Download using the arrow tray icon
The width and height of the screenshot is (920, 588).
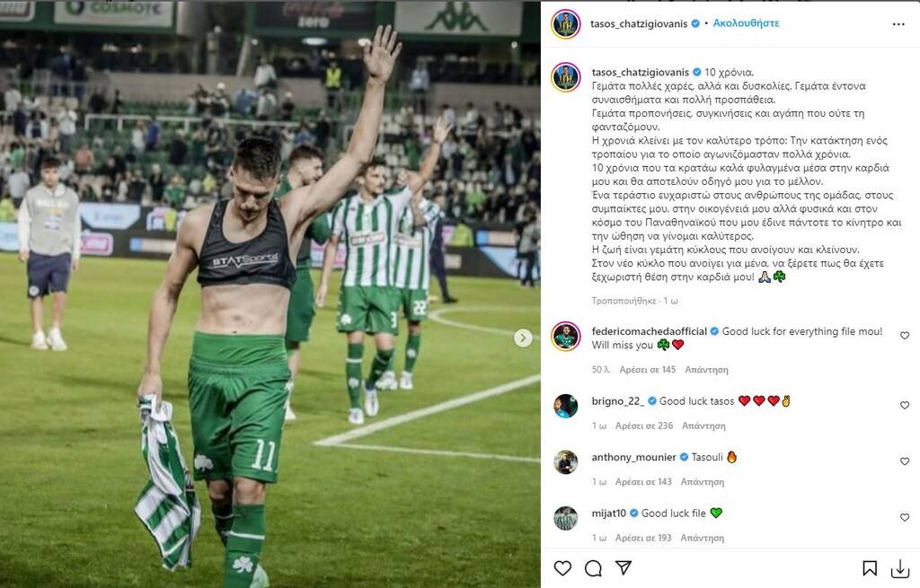point(899,568)
